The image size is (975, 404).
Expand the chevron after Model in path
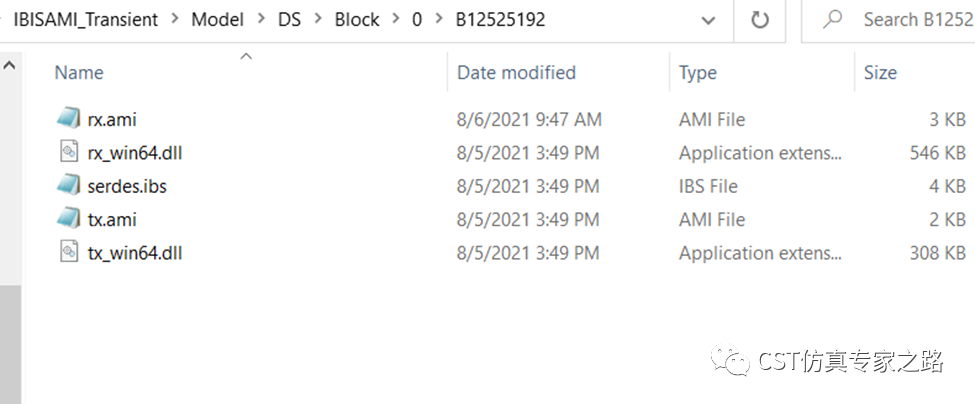tap(261, 20)
